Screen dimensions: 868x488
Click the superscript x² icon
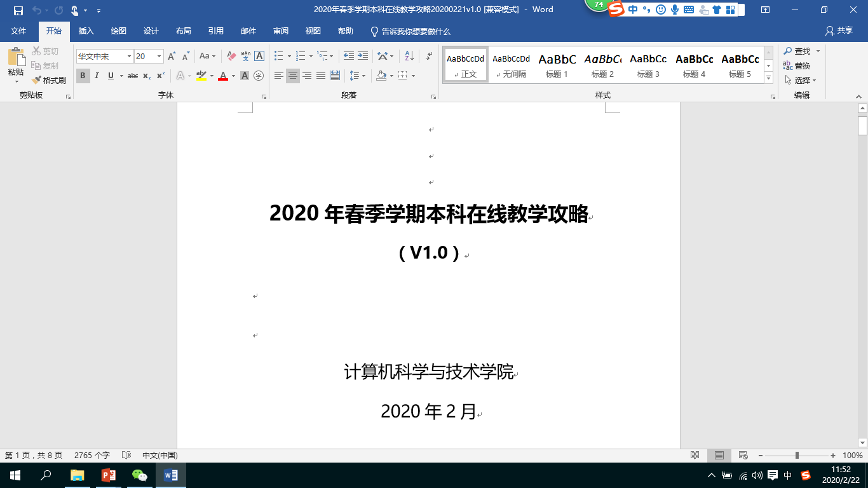(161, 76)
